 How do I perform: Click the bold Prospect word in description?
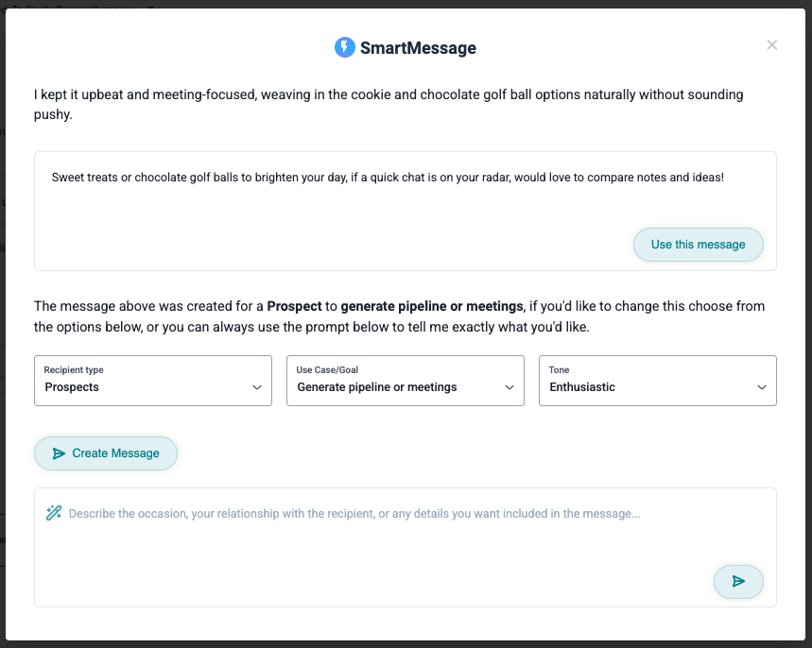click(x=294, y=306)
